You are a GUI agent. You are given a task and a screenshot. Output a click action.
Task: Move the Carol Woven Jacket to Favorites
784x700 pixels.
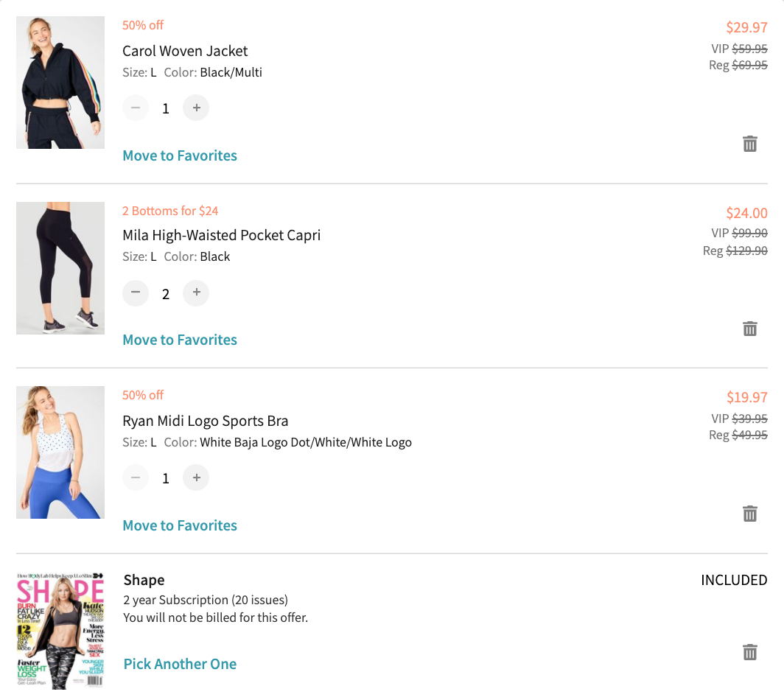point(180,155)
